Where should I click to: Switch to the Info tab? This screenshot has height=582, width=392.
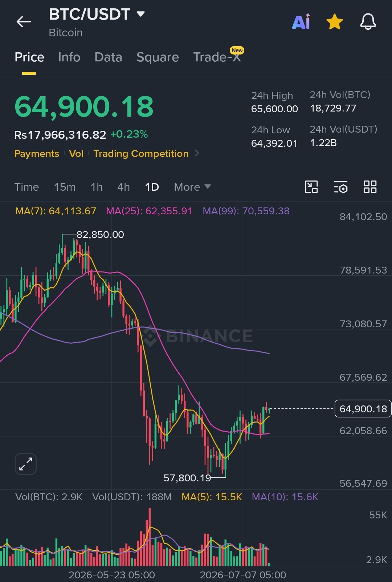coord(69,57)
